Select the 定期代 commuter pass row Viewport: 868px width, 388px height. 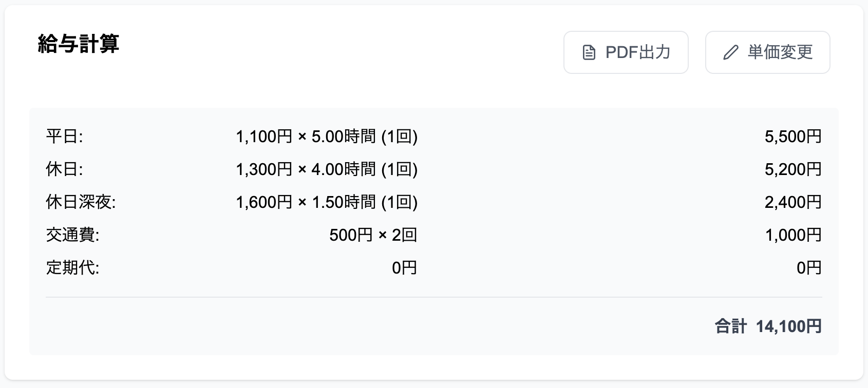click(72, 267)
